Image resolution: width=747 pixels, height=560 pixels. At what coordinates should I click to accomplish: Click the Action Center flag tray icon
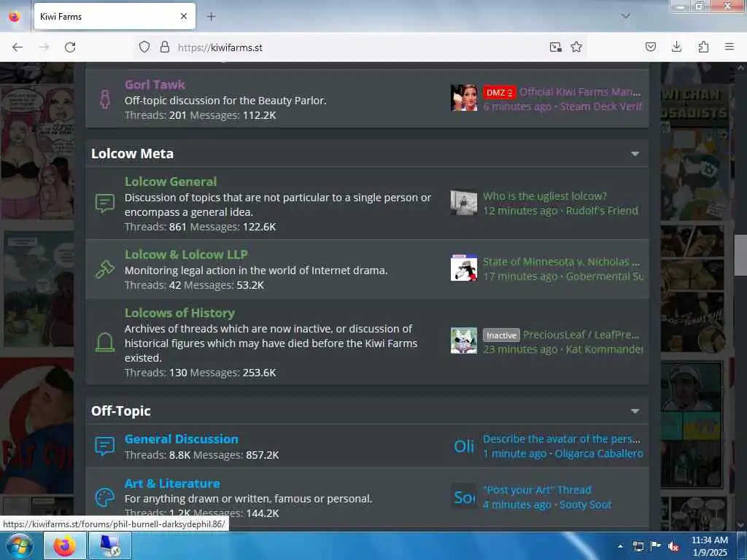[656, 546]
